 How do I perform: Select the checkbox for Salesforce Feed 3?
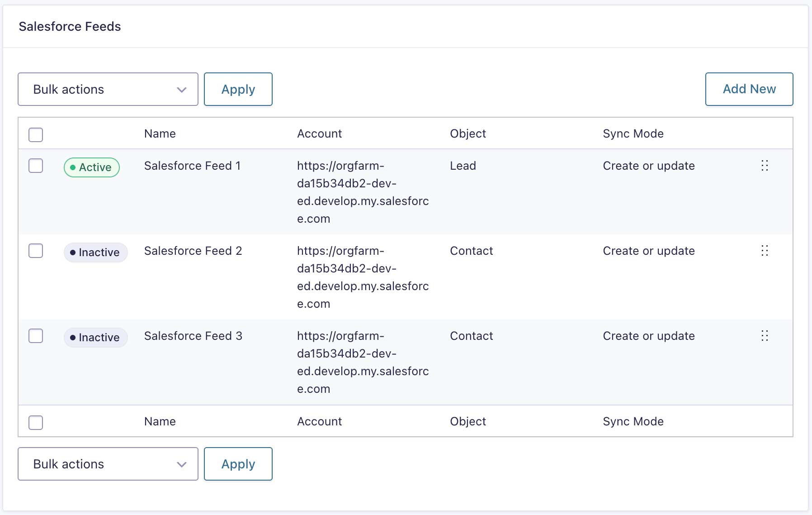36,336
